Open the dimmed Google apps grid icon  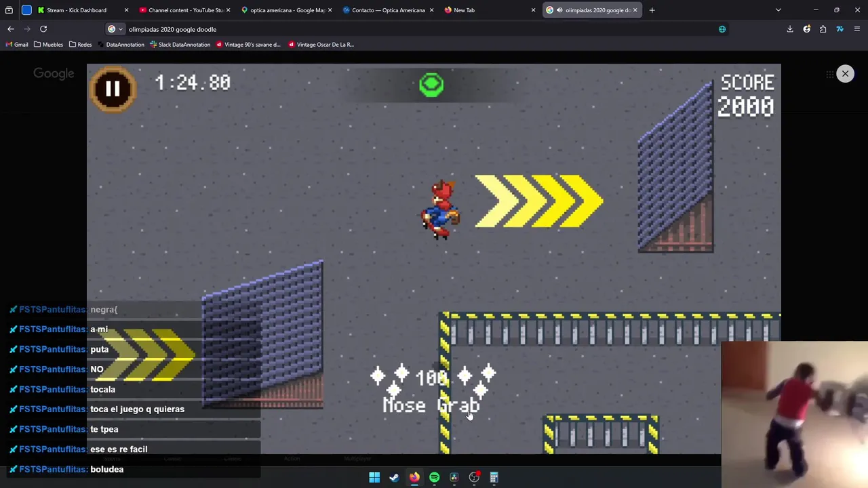coord(829,74)
